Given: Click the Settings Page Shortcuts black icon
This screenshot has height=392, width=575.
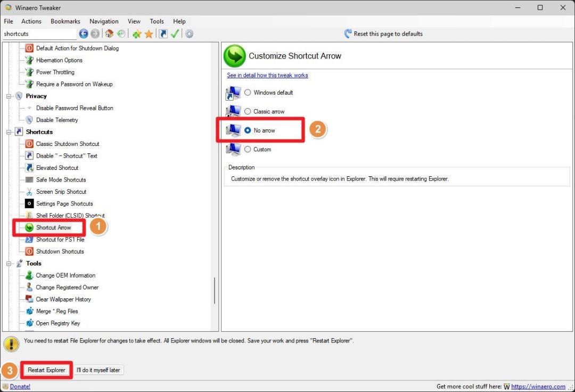Looking at the screenshot, I should 29,203.
